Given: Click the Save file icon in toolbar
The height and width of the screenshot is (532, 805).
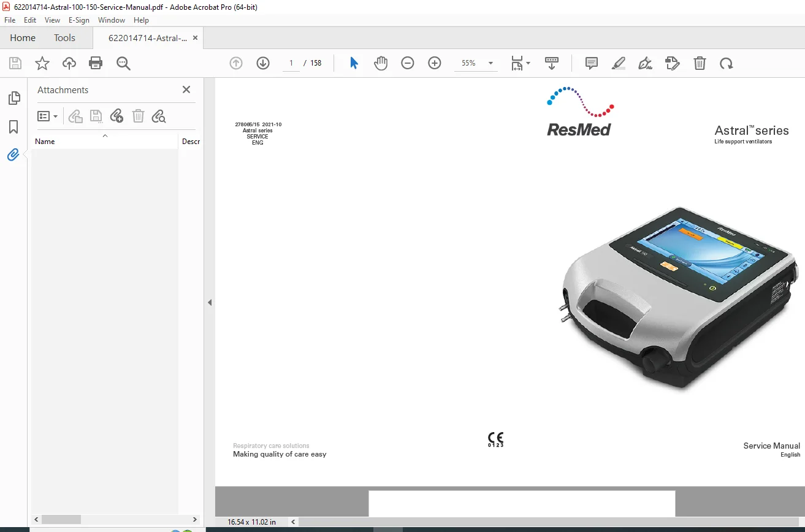Looking at the screenshot, I should point(15,63).
